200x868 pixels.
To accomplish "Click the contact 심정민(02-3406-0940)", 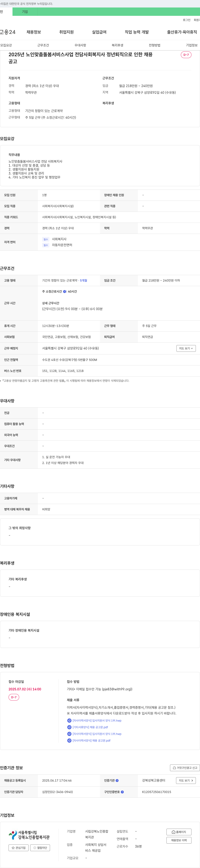I will tap(57, 792).
